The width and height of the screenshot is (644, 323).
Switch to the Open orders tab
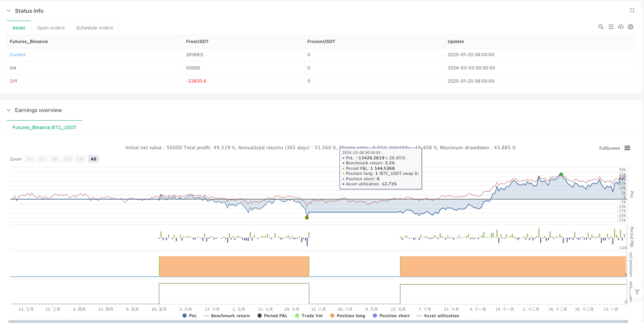point(51,28)
